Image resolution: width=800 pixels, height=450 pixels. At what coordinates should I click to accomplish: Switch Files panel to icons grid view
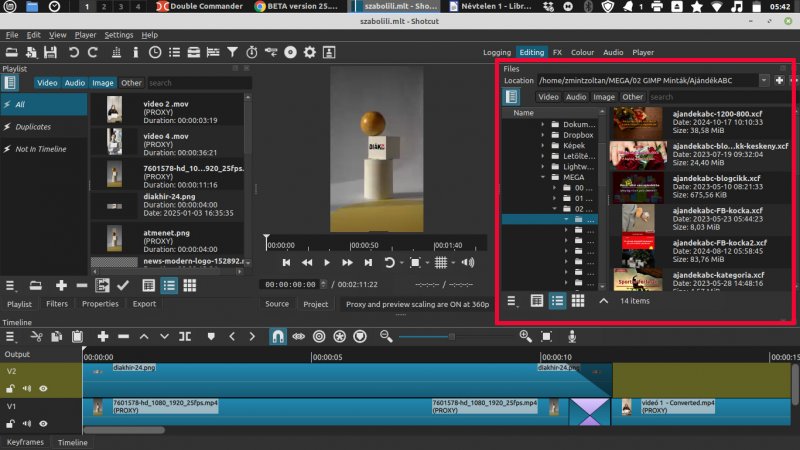[578, 300]
